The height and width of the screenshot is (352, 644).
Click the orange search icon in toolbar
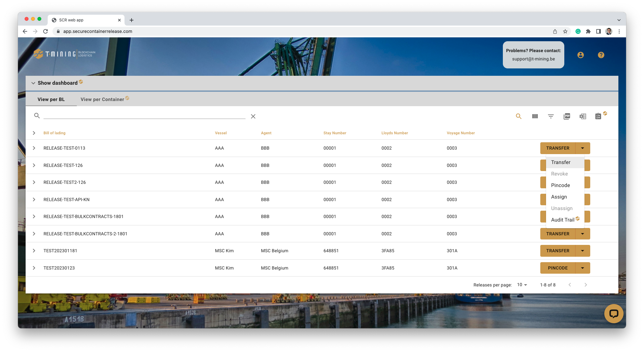click(519, 116)
